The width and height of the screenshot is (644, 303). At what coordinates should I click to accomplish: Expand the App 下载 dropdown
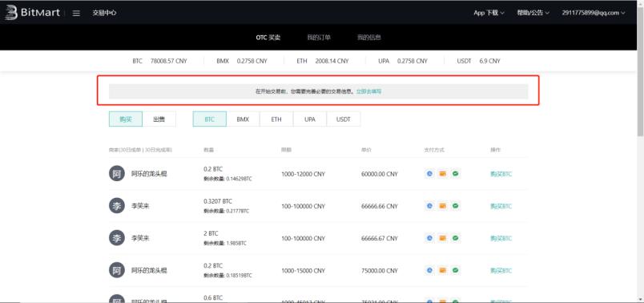489,13
